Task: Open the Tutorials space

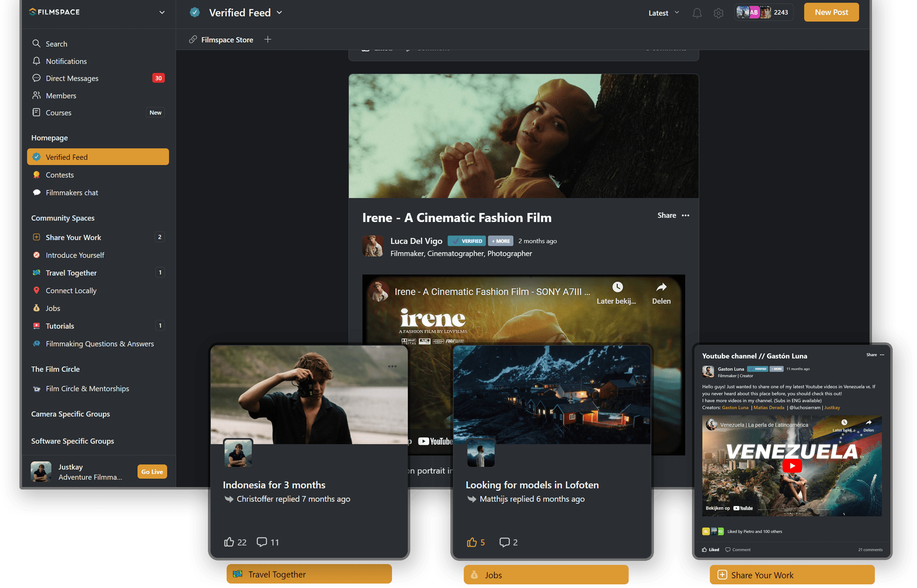Action: coord(98,326)
